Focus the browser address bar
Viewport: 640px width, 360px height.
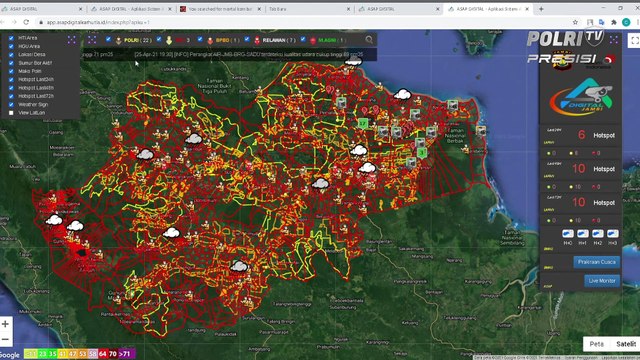[x=302, y=22]
